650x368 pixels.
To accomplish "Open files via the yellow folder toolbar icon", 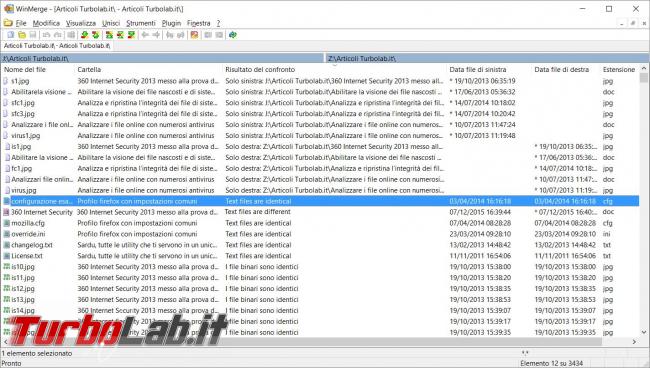I will pos(22,35).
